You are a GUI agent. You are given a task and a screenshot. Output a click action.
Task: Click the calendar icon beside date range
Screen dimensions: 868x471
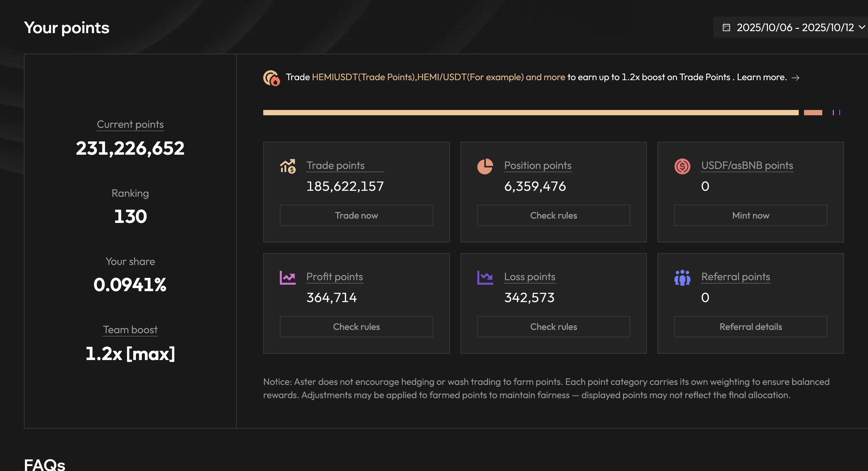pyautogui.click(x=726, y=27)
